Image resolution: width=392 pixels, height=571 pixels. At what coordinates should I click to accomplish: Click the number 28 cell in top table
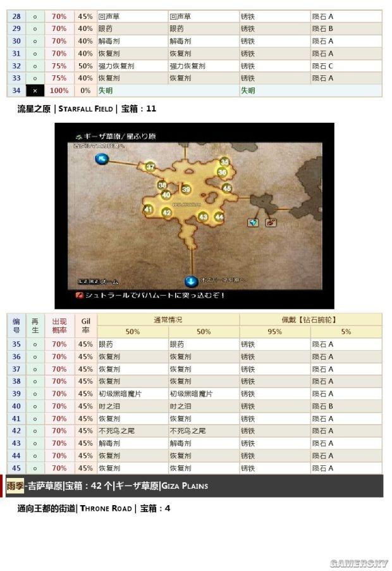pos(16,16)
